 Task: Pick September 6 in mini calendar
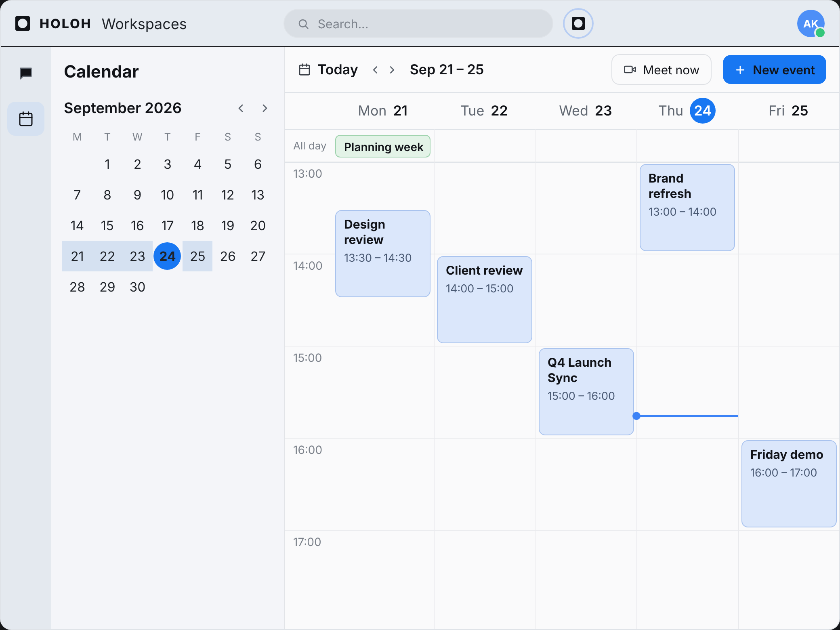coord(258,164)
